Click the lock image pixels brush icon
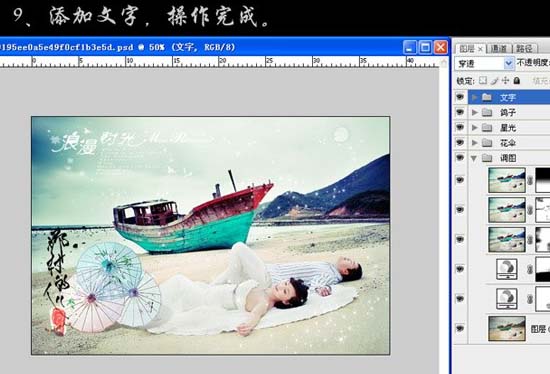Screen dimensions: 550x374 [x=494, y=81]
